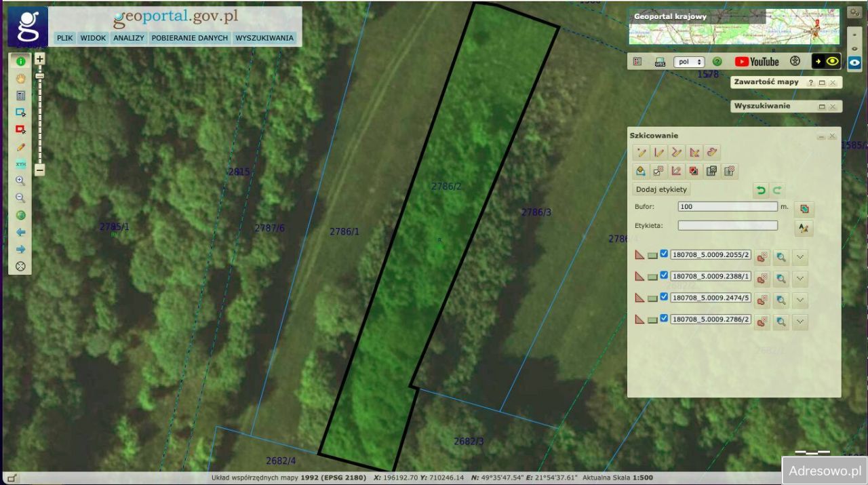Image resolution: width=868 pixels, height=485 pixels.
Task: Click the zoom slider plus button
Action: [x=39, y=59]
